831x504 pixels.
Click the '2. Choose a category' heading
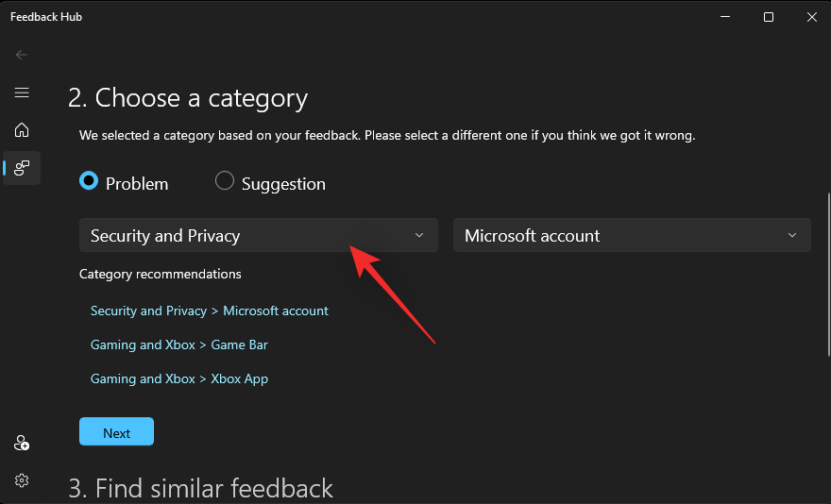tap(188, 98)
